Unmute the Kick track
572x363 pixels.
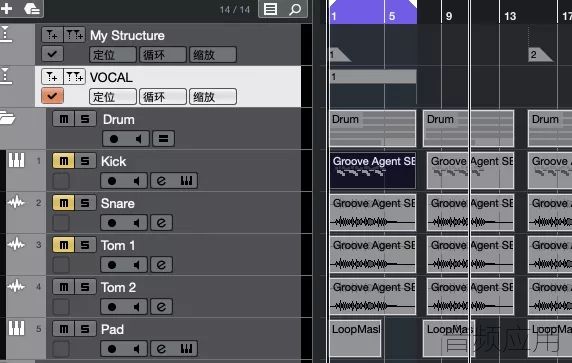[x=63, y=161]
